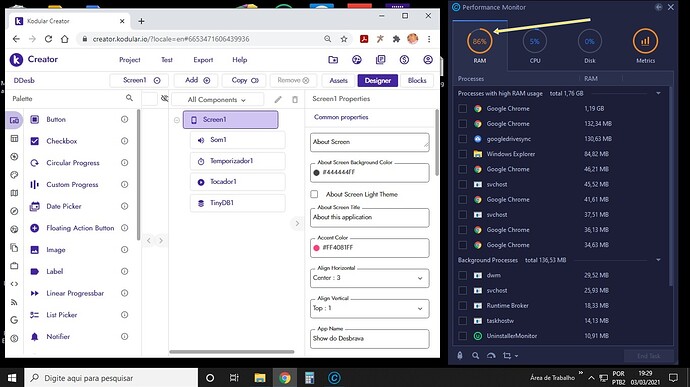Open the Test menu
The height and width of the screenshot is (387, 690).
[x=167, y=59]
